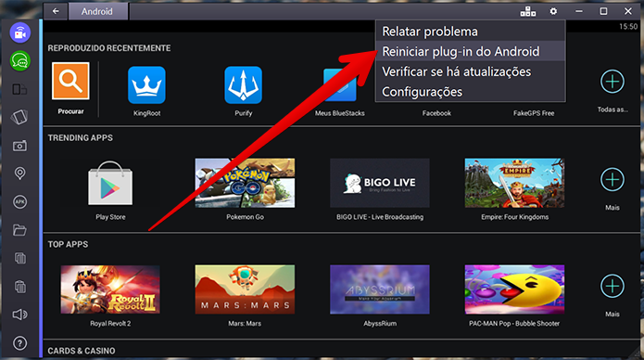Maximize the BlueStacks window
The height and width of the screenshot is (360, 644).
point(603,11)
